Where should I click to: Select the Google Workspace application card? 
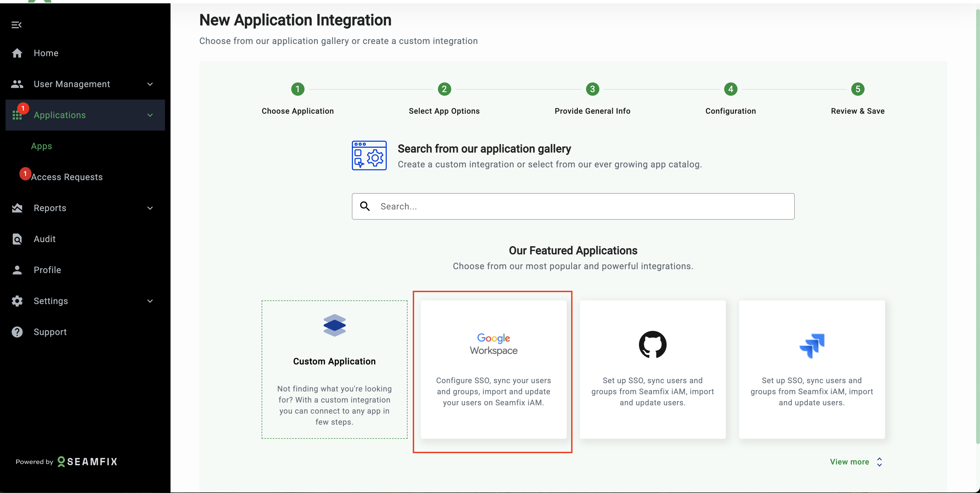point(493,369)
